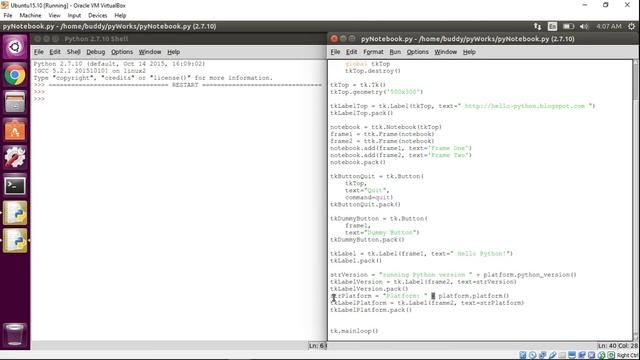Image resolution: width=640 pixels, height=360 pixels.
Task: Click the VirtualBox USB devices status icon
Action: tap(553, 355)
